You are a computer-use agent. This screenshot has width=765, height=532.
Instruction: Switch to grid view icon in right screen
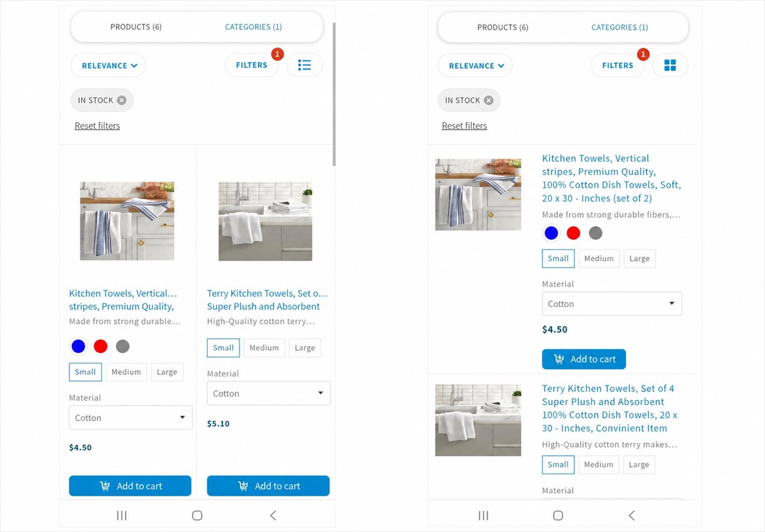pos(670,65)
